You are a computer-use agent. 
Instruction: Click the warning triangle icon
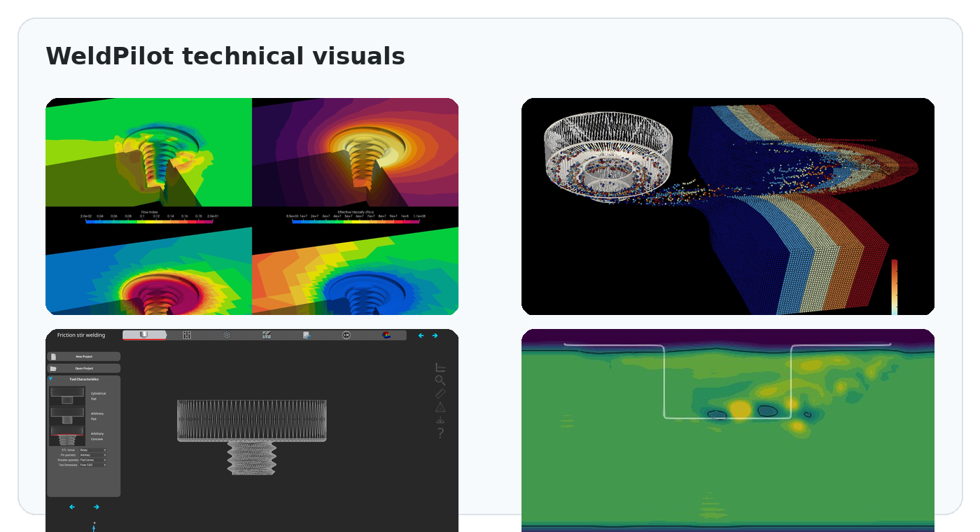[x=440, y=407]
